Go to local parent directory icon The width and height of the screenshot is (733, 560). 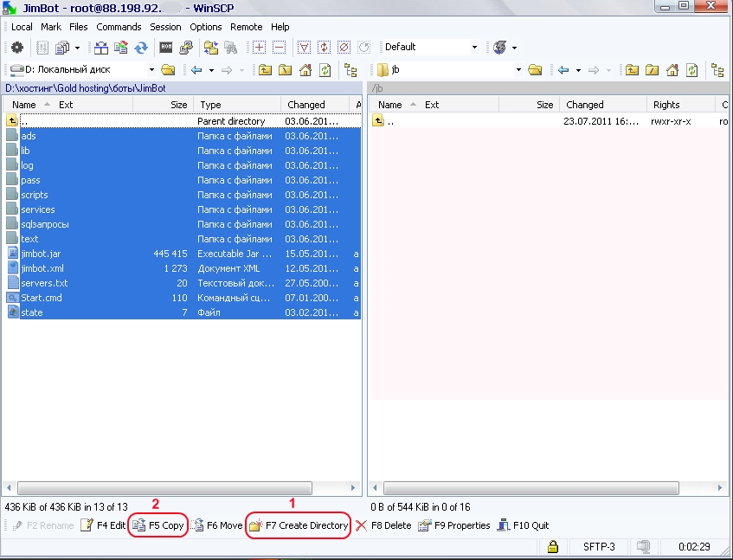[265, 70]
